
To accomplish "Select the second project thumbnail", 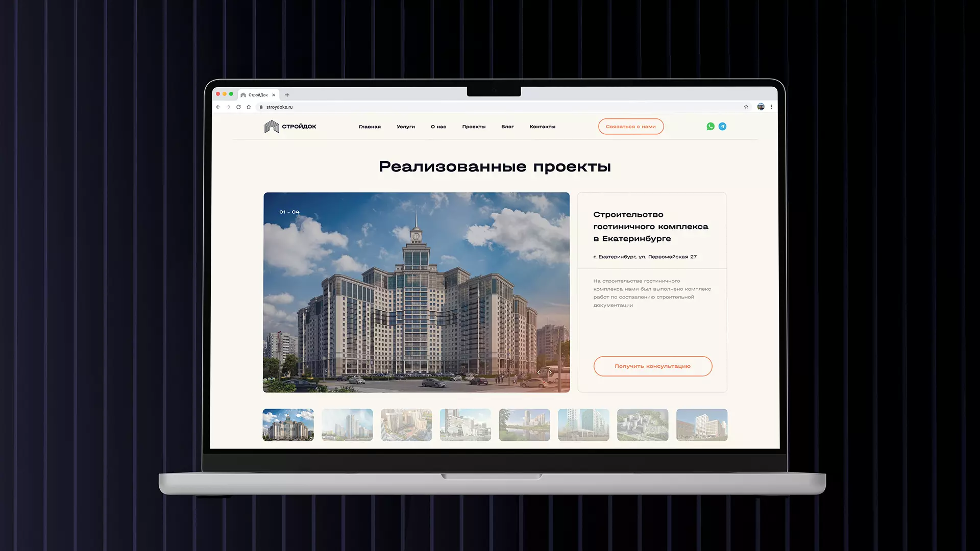I will coord(347,424).
